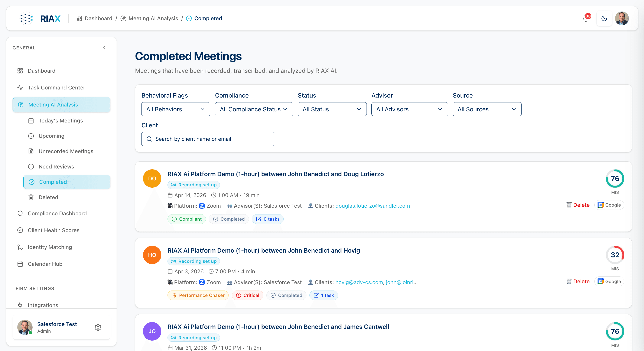Click Zoom platform icon on Hovig meeting
The width and height of the screenshot is (644, 351).
pyautogui.click(x=202, y=282)
